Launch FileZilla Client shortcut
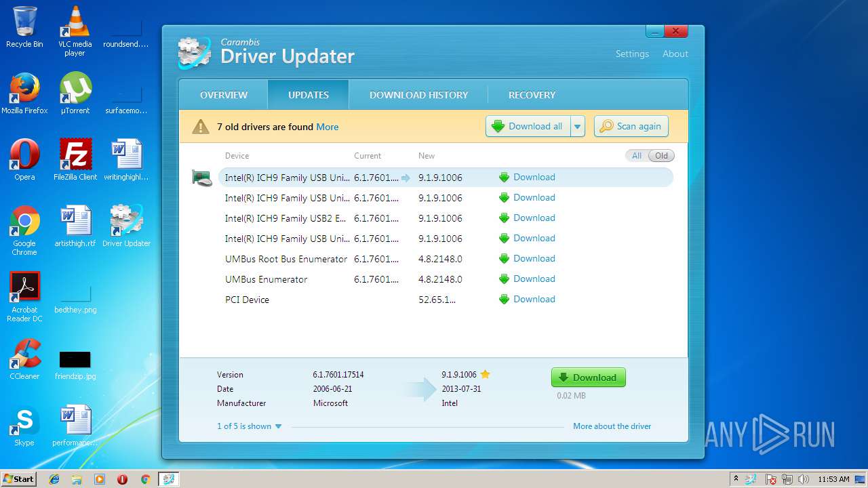 tap(75, 160)
